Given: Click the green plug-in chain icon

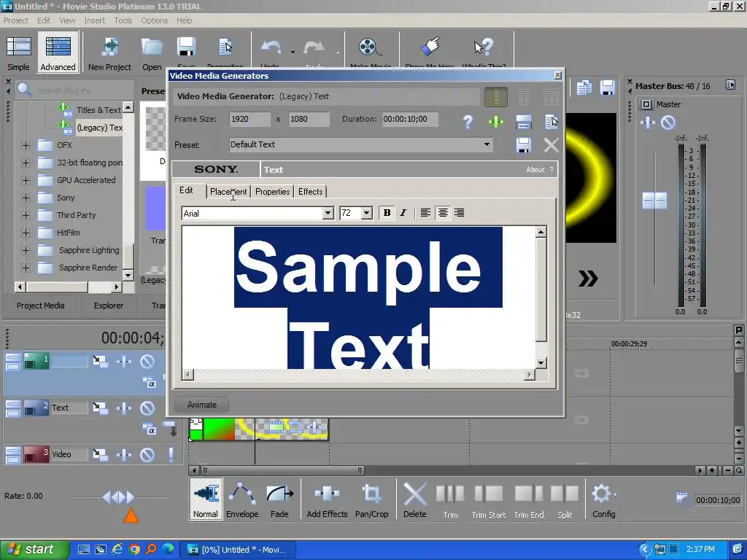Looking at the screenshot, I should [x=496, y=122].
